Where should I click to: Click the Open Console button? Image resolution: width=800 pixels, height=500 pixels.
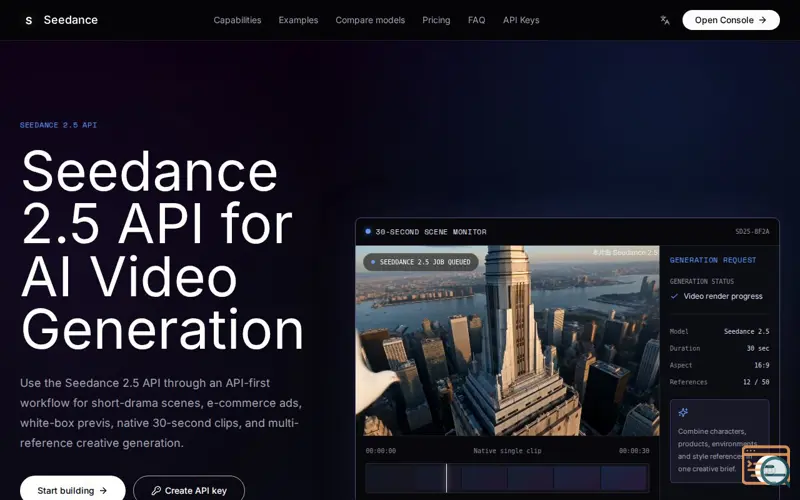click(x=731, y=20)
